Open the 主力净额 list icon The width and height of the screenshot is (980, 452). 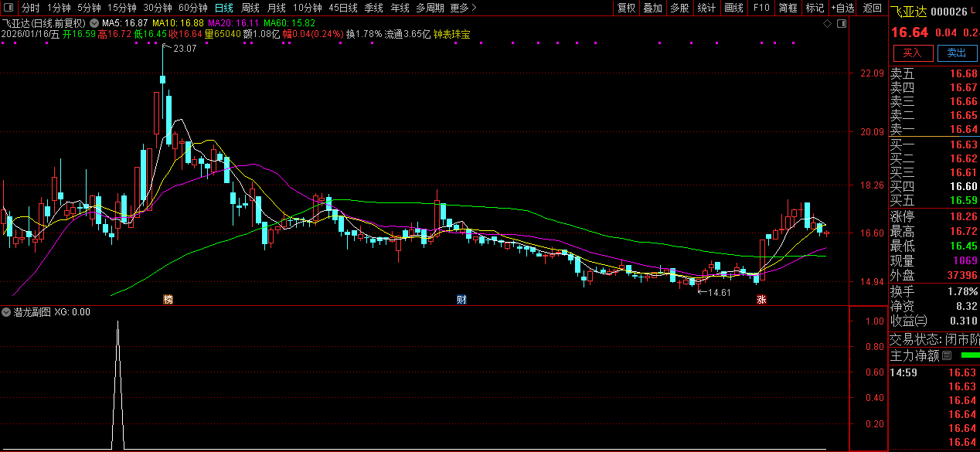click(947, 356)
